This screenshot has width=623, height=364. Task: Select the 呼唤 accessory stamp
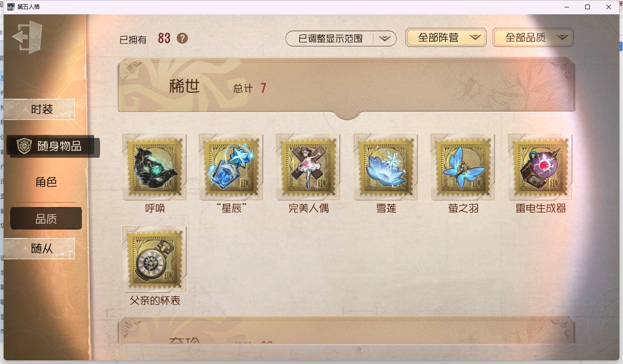155,167
